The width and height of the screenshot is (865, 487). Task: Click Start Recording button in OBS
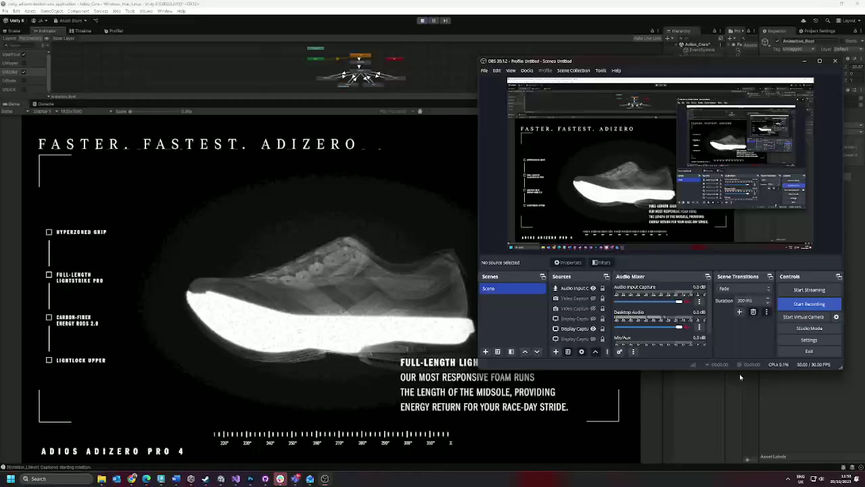(x=809, y=304)
